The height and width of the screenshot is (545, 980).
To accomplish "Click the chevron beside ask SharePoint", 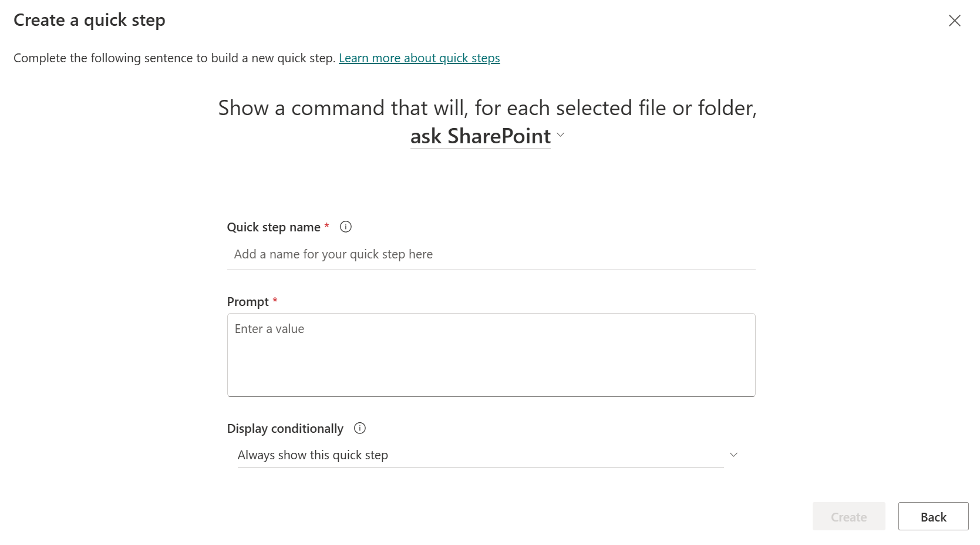I will (561, 135).
